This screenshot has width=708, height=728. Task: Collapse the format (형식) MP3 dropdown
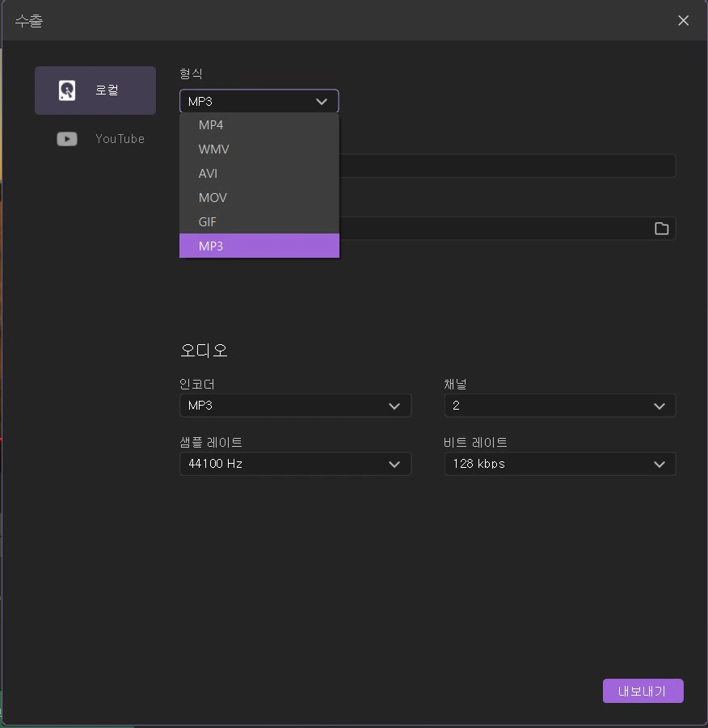pyautogui.click(x=259, y=101)
